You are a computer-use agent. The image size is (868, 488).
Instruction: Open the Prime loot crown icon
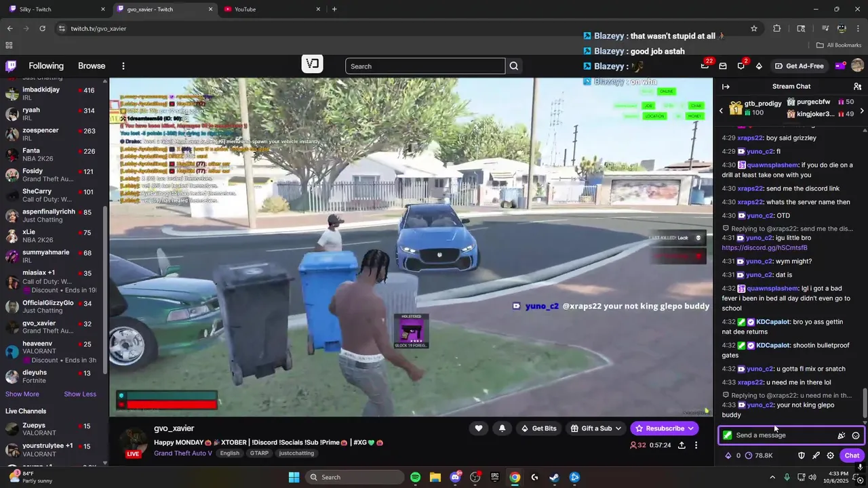pos(705,66)
